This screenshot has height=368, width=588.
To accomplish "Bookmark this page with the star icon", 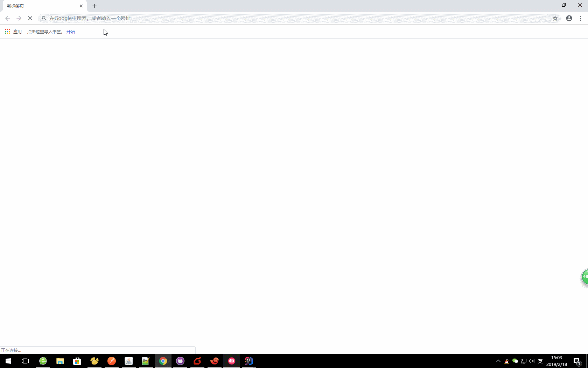I will tap(555, 18).
